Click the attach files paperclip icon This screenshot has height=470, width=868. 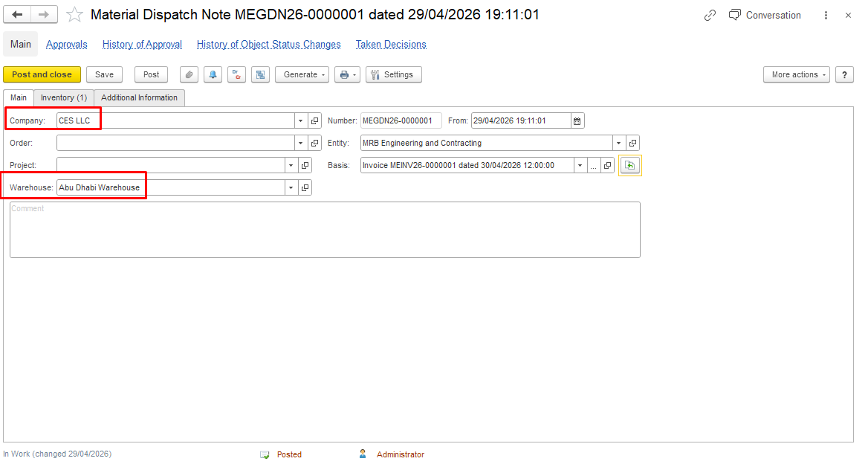pos(189,75)
